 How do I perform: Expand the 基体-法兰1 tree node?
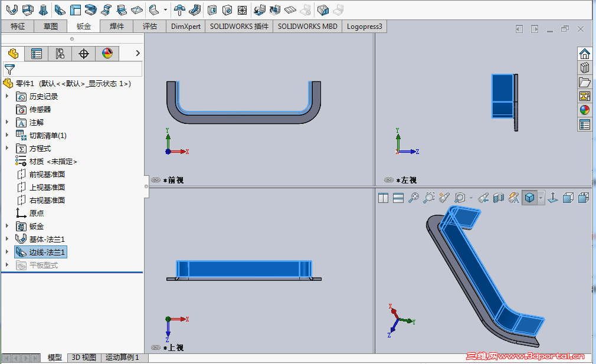pos(7,239)
